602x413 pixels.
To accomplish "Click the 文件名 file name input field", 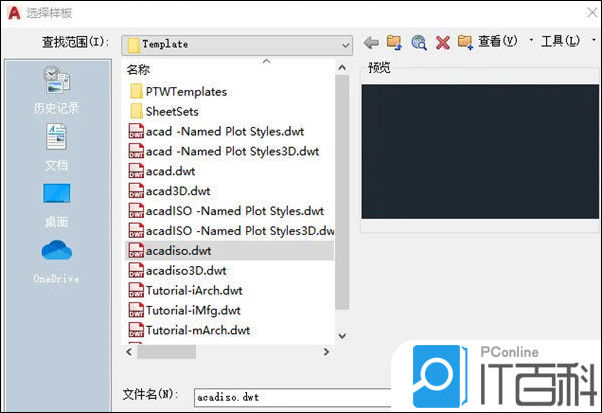I will (293, 397).
